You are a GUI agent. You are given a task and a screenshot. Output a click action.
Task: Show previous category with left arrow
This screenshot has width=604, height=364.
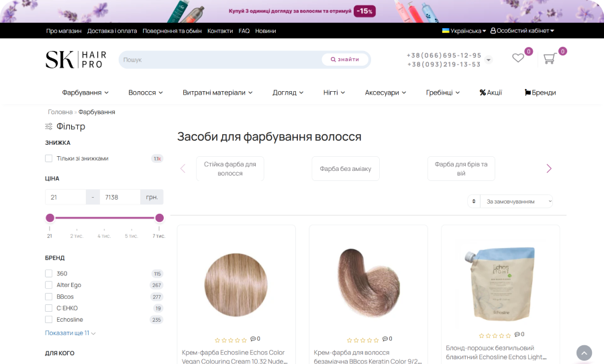[x=183, y=168]
